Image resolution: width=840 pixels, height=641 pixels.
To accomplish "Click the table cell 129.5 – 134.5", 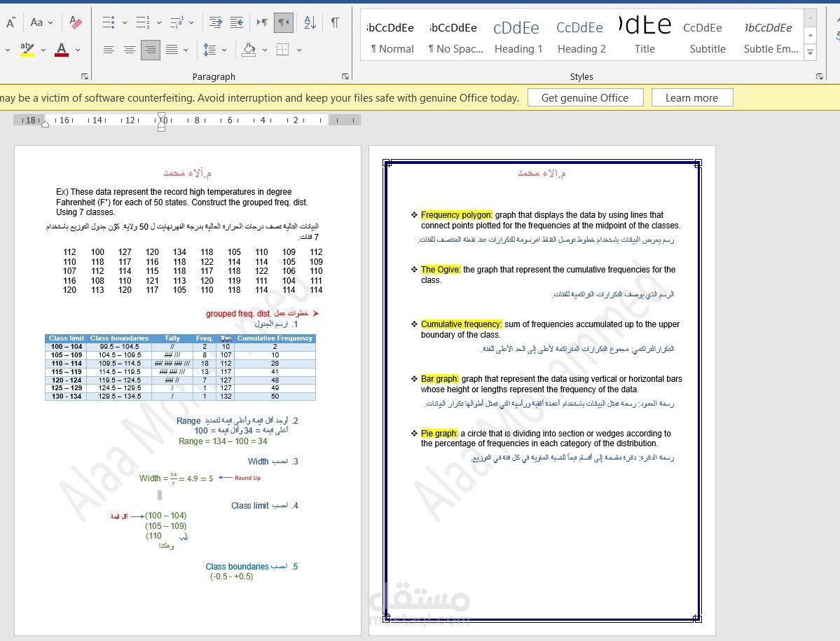I will 120,397.
